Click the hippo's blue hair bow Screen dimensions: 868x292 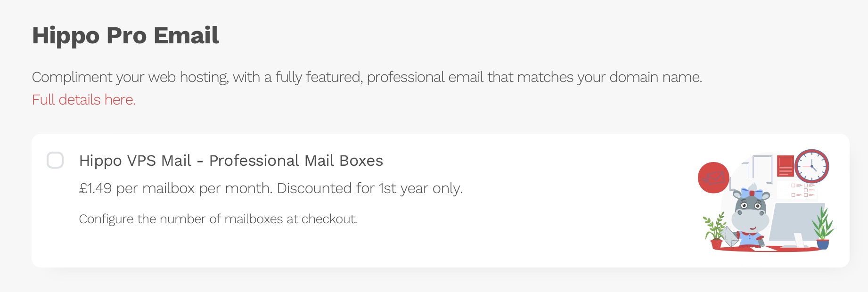pos(751,193)
